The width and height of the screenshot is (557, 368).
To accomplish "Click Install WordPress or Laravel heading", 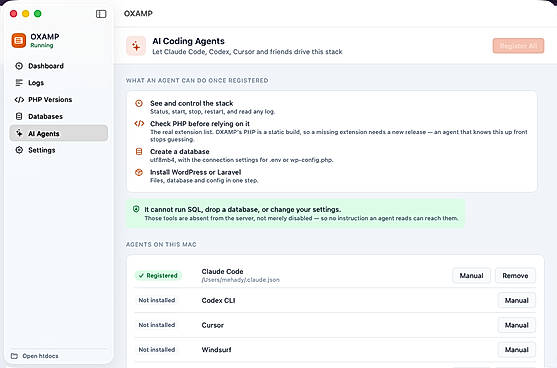I will (195, 172).
